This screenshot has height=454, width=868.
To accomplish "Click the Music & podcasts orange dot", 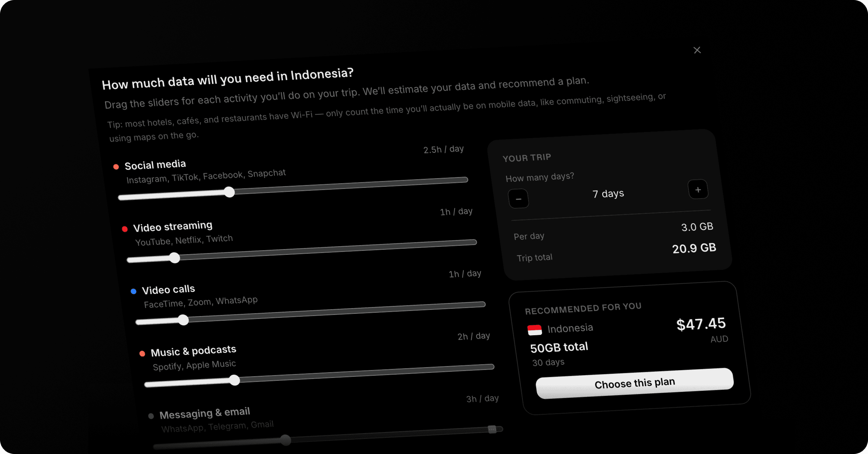I will [142, 353].
